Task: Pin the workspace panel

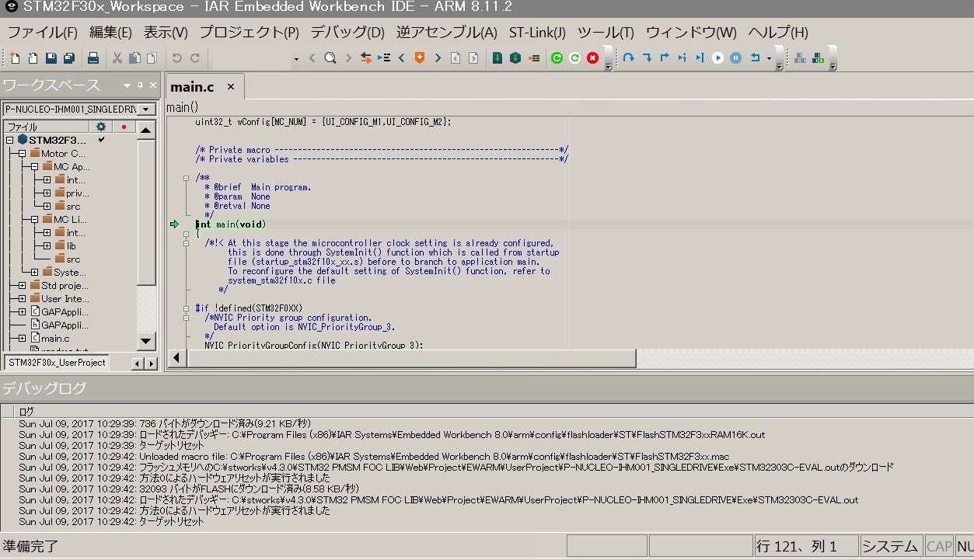Action: pos(141,85)
